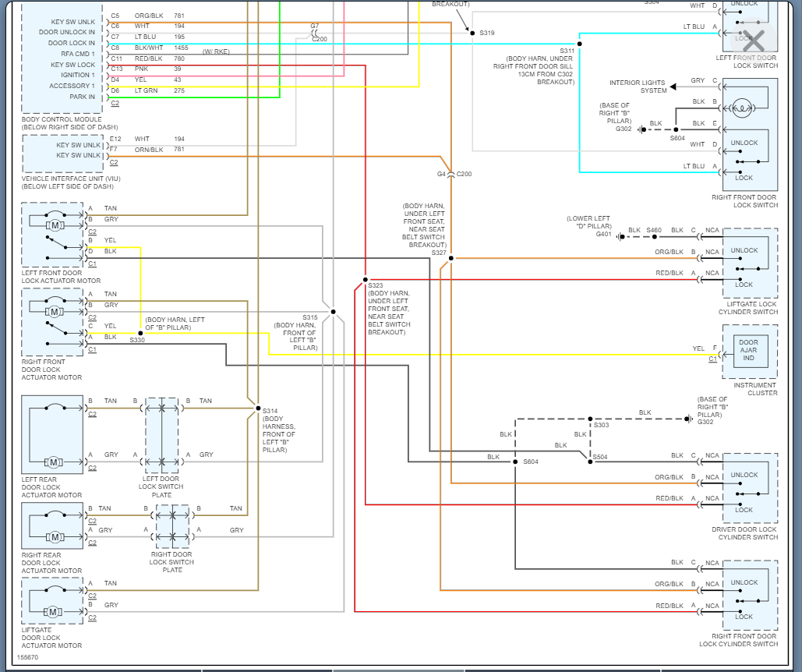Click the S323 splice on red wire

point(365,279)
